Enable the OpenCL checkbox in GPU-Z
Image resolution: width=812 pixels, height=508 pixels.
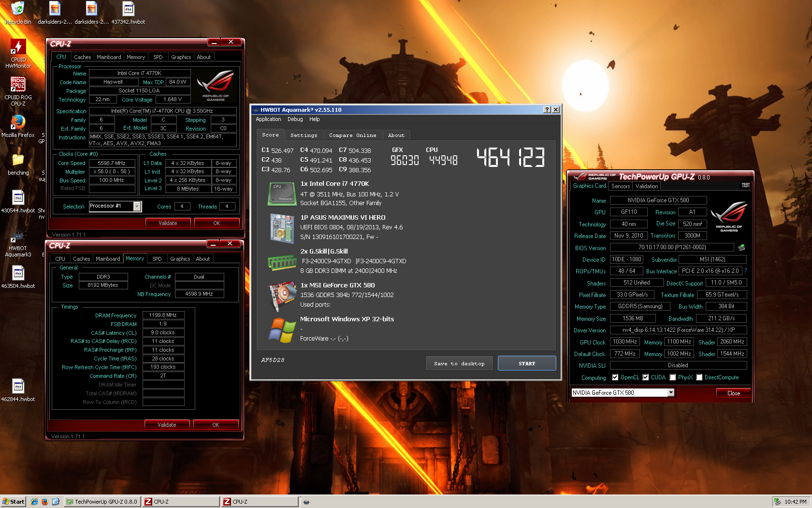tap(615, 377)
